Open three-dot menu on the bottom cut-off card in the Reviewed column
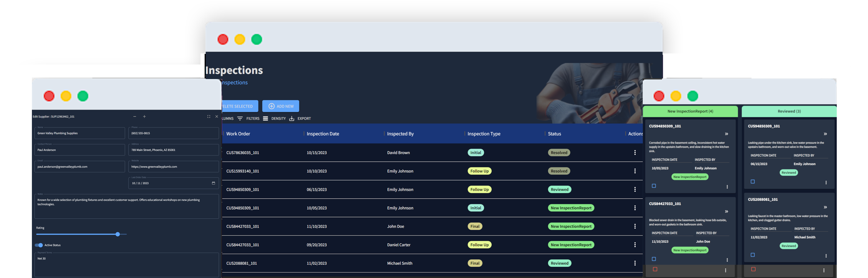The image size is (868, 278). 824,271
